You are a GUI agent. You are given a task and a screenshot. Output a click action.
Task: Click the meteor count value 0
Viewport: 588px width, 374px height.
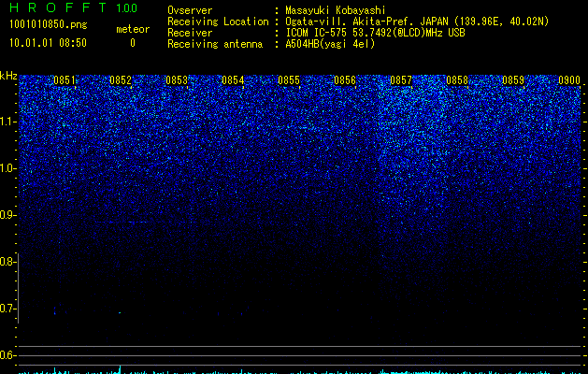click(x=133, y=43)
